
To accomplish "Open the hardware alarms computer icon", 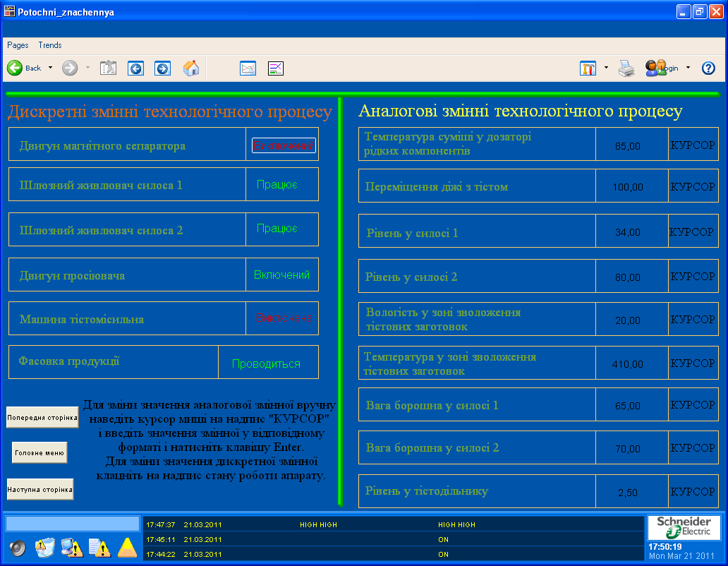I will click(x=71, y=548).
